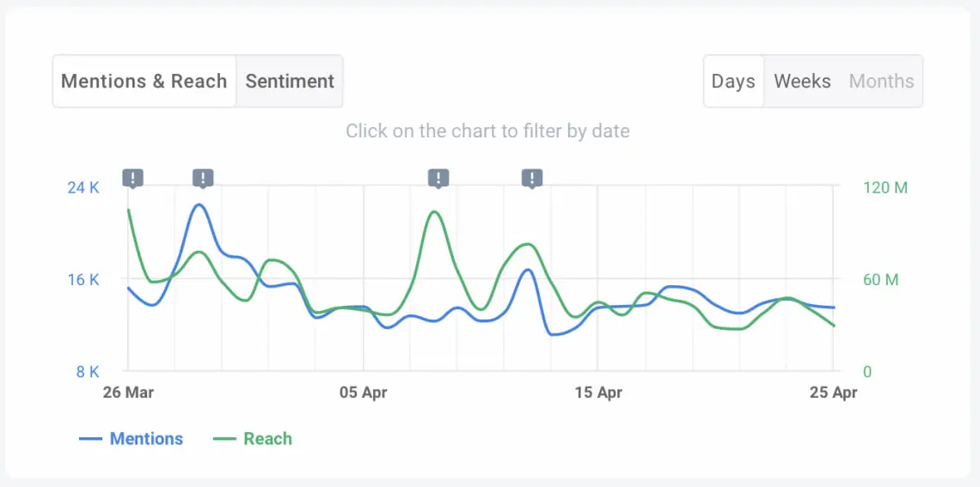Click the alert icon above 26 Mar
This screenshot has height=487, width=980.
tap(132, 178)
